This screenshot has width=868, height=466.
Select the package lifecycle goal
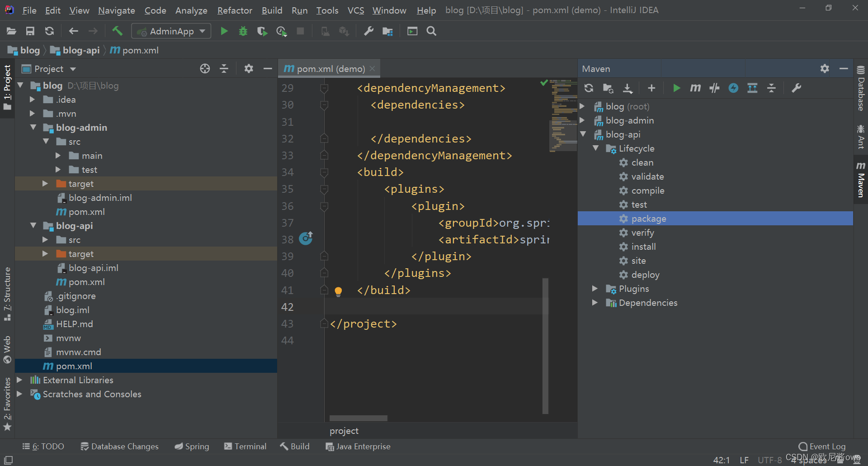tap(715, 219)
